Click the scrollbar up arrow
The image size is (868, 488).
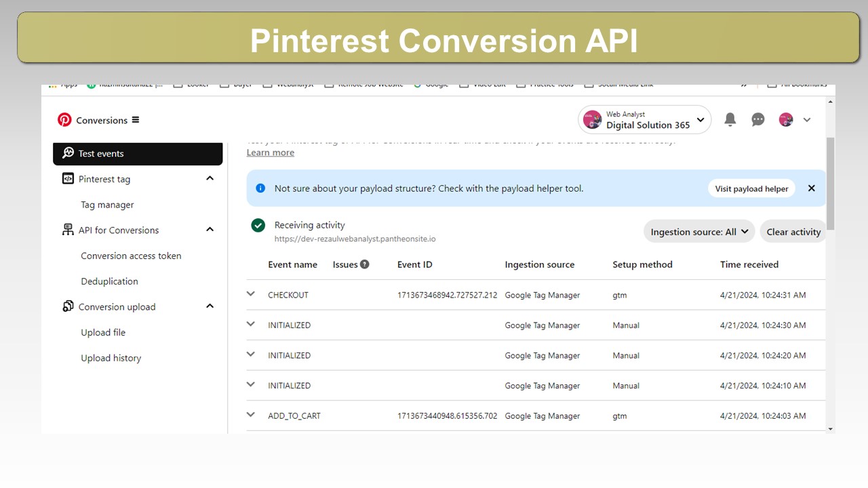coord(831,102)
